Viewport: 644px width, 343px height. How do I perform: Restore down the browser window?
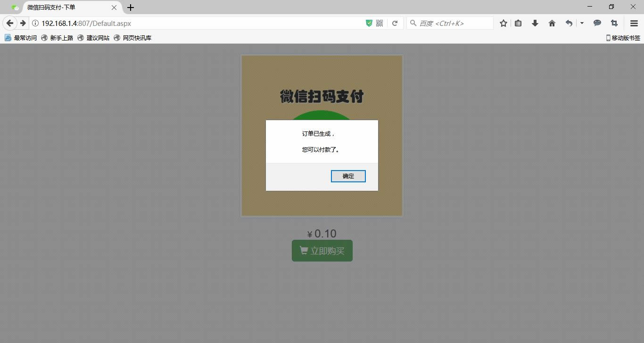pyautogui.click(x=611, y=7)
